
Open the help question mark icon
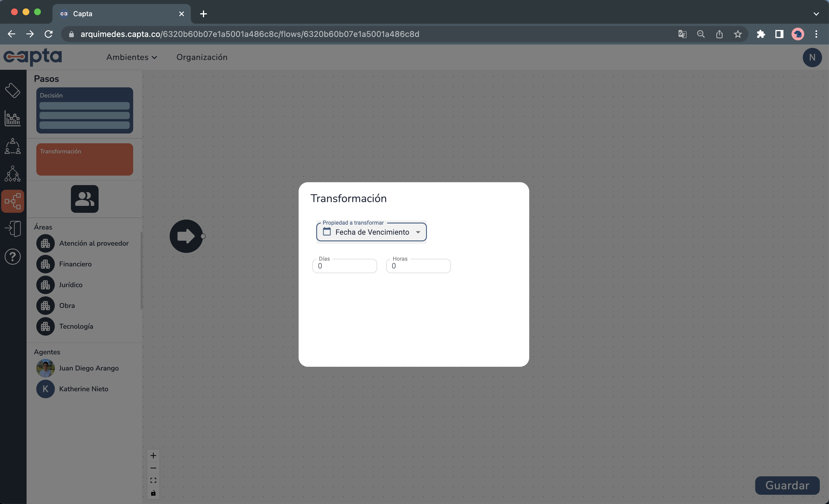(12, 257)
